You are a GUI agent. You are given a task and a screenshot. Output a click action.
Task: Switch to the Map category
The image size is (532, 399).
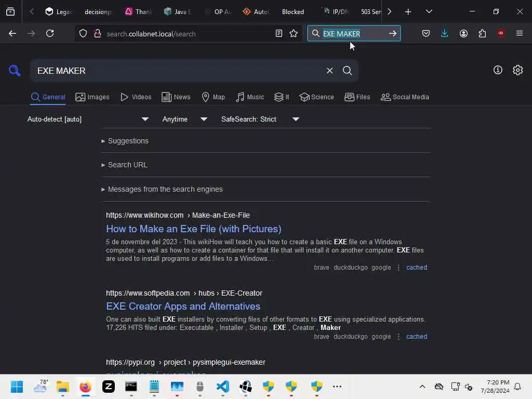point(213,97)
